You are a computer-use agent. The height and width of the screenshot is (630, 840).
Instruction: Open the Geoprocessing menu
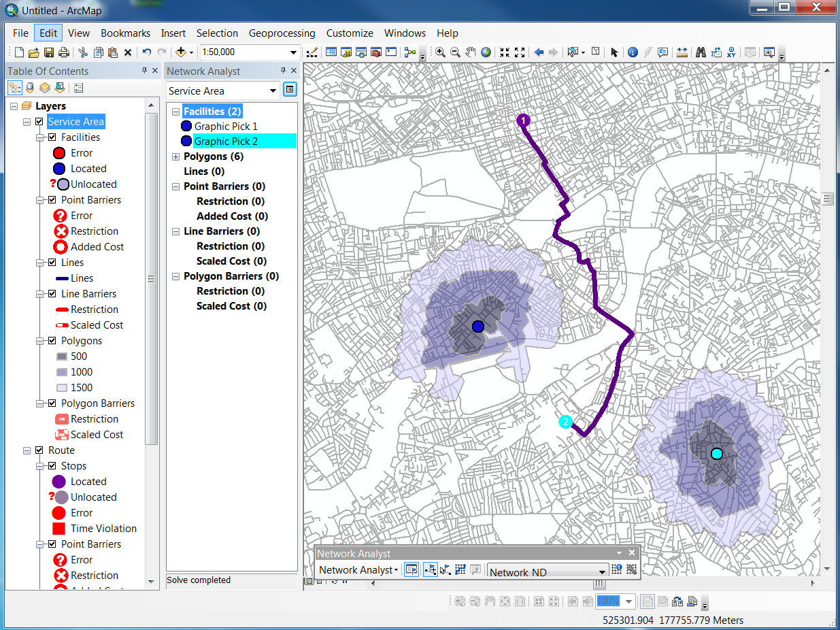point(282,33)
